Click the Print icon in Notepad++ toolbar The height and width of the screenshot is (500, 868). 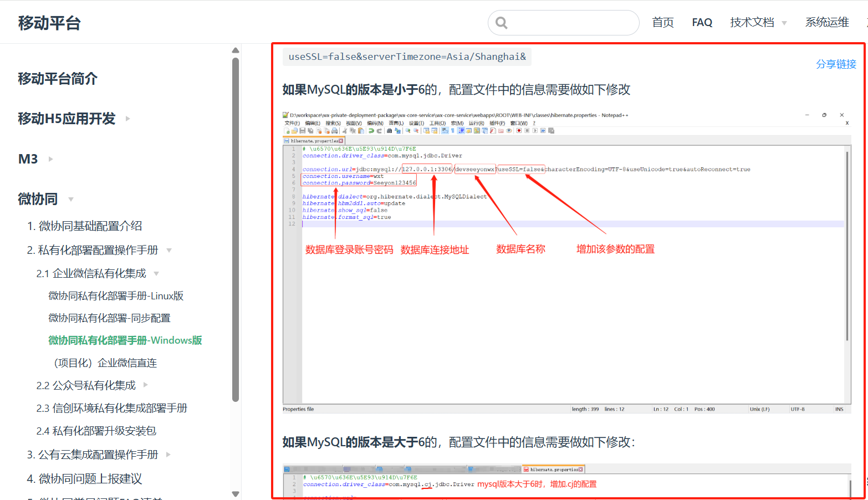click(334, 131)
